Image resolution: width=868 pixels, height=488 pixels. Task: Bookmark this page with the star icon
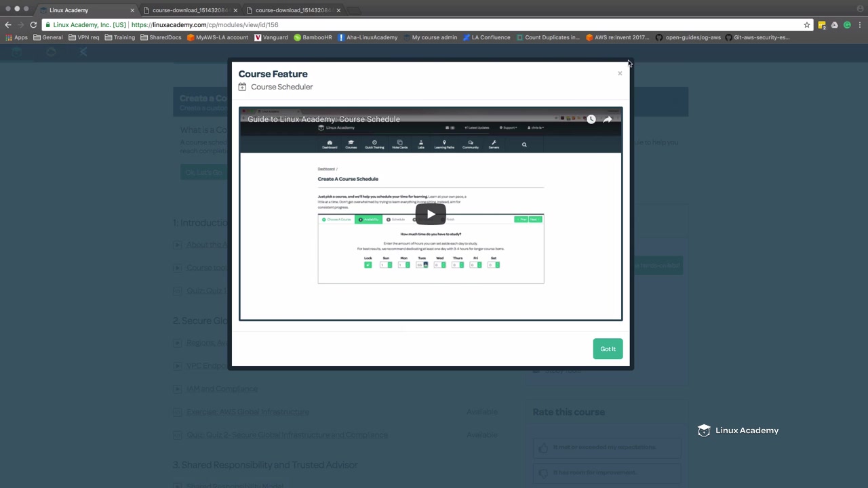click(x=807, y=24)
